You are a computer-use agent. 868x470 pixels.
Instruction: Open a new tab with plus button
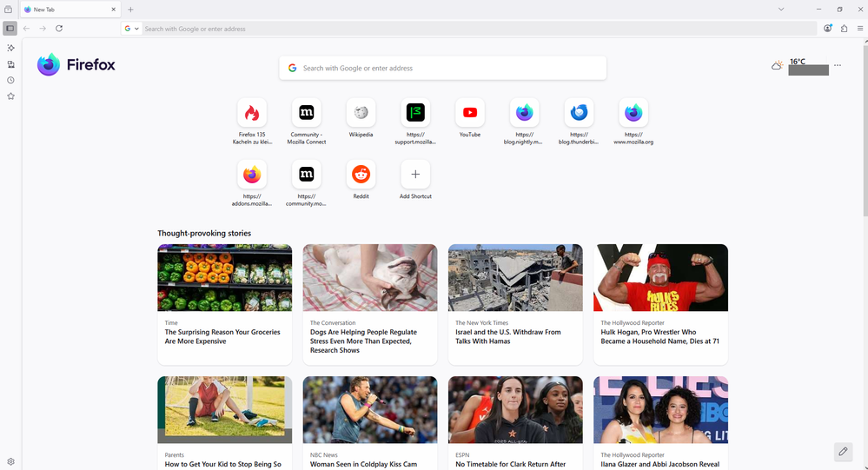tap(130, 10)
